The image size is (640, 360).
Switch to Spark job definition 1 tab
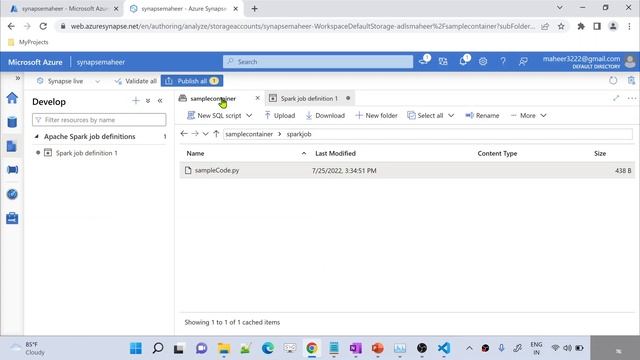tap(309, 98)
